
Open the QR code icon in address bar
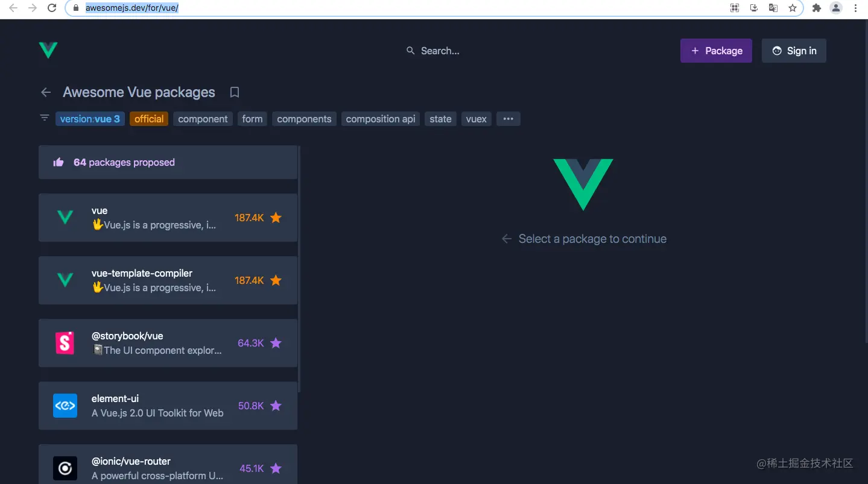tap(735, 8)
